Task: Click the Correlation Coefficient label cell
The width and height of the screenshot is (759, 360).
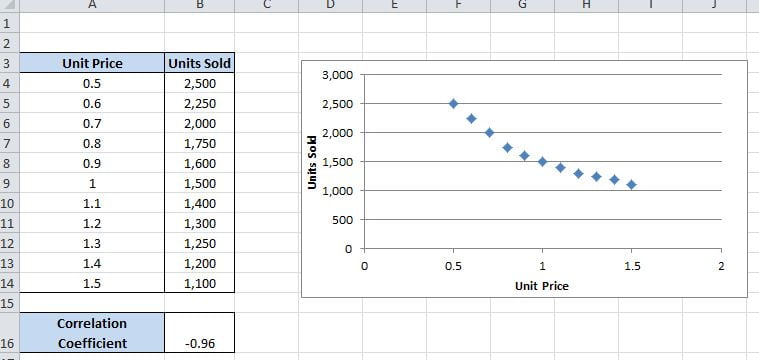Action: pos(92,333)
